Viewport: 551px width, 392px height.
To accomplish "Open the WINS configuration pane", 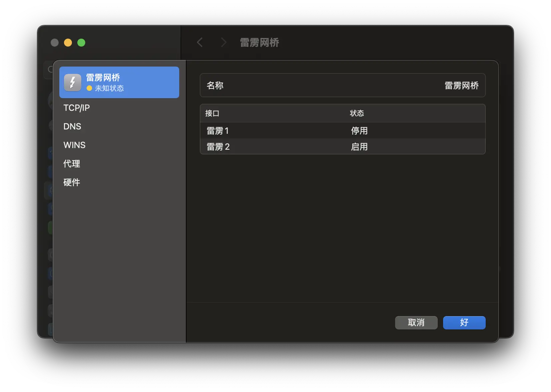I will pyautogui.click(x=74, y=145).
